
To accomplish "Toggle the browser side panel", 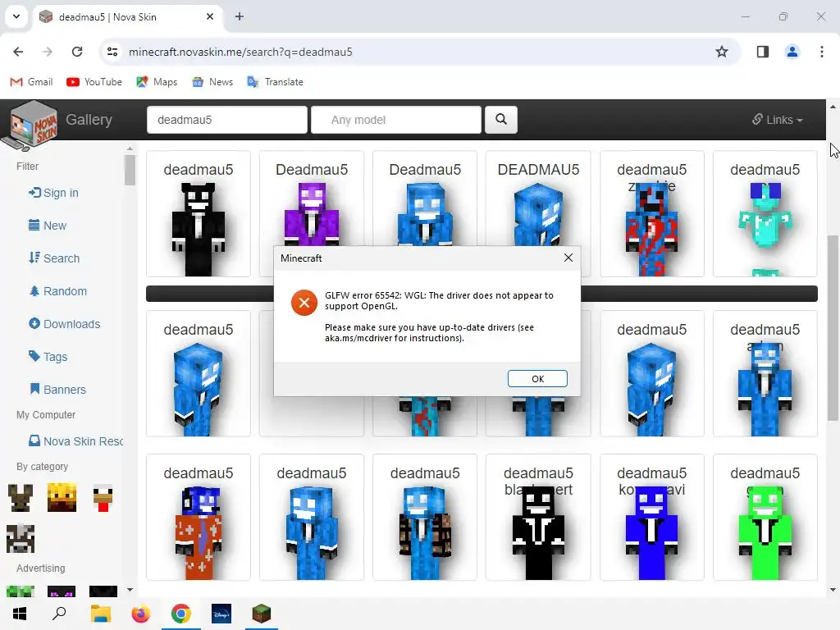I will 762,52.
